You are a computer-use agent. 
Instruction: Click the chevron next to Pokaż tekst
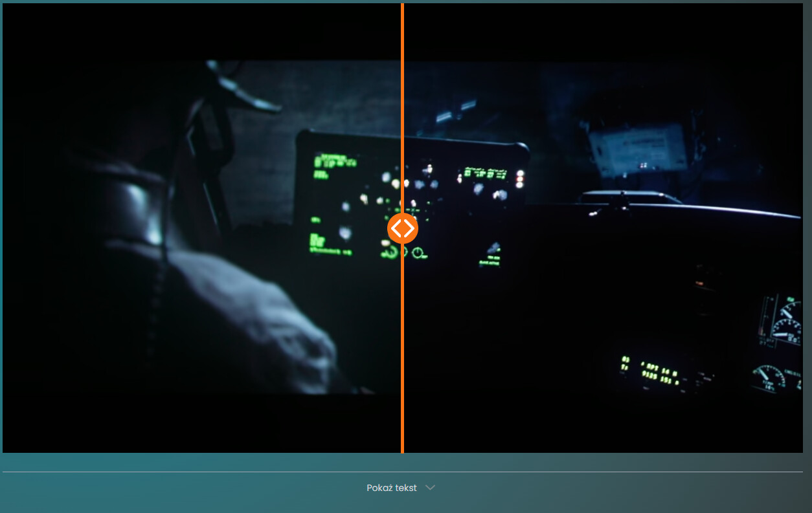[430, 488]
